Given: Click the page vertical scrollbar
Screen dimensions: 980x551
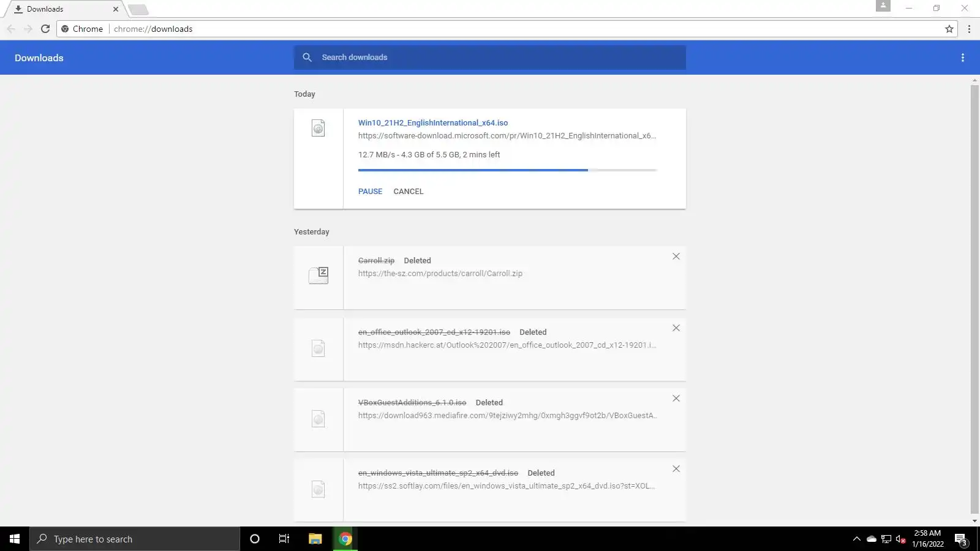Looking at the screenshot, I should pyautogui.click(x=974, y=300).
